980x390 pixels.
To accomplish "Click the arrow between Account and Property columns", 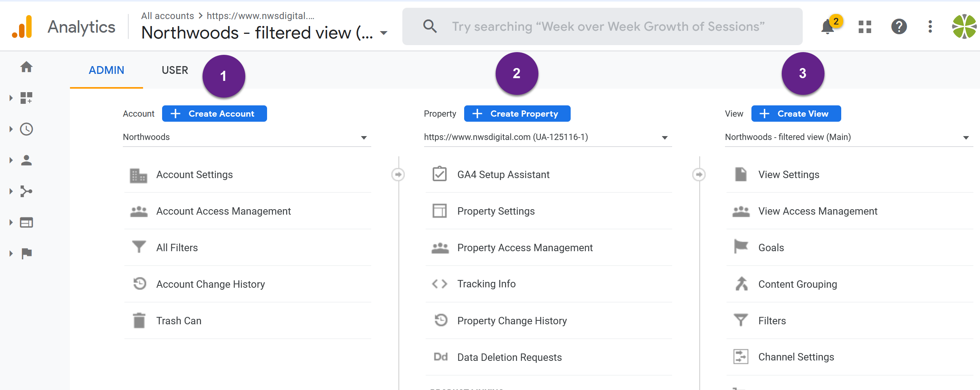I will 398,175.
